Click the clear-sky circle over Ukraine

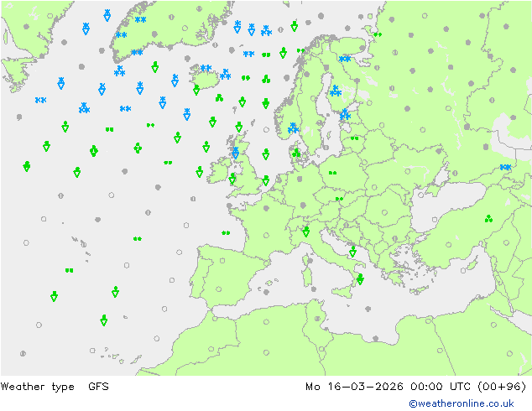click(x=407, y=171)
